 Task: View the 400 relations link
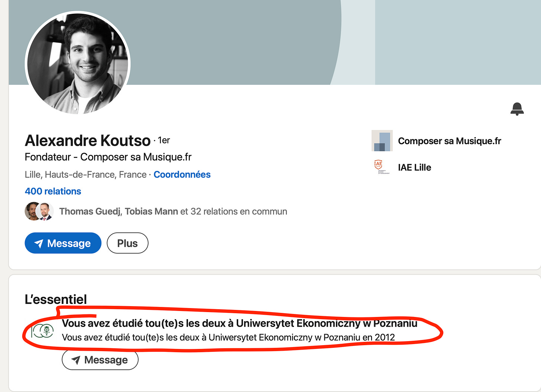tap(53, 191)
